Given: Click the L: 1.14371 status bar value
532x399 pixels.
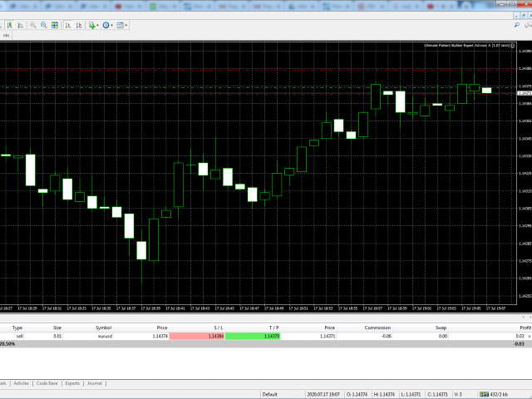Looking at the screenshot, I should point(411,394).
